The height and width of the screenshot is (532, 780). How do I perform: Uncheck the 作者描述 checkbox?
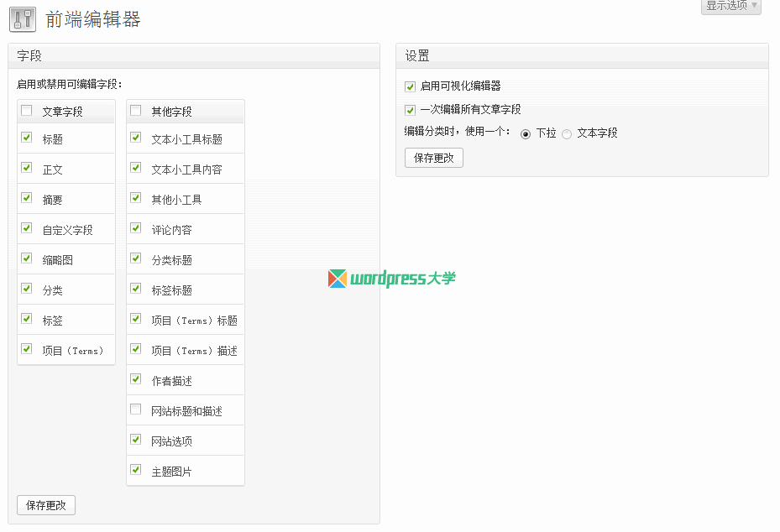136,379
